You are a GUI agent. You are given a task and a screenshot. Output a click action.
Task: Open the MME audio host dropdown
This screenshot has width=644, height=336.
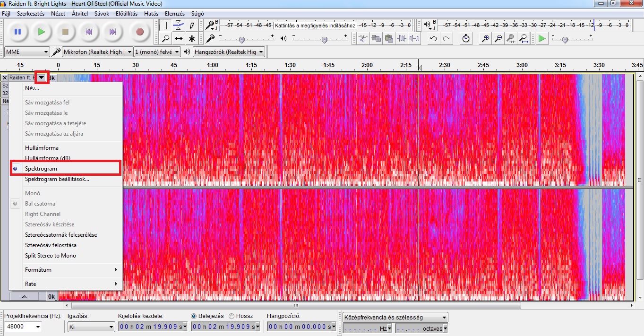tap(26, 52)
